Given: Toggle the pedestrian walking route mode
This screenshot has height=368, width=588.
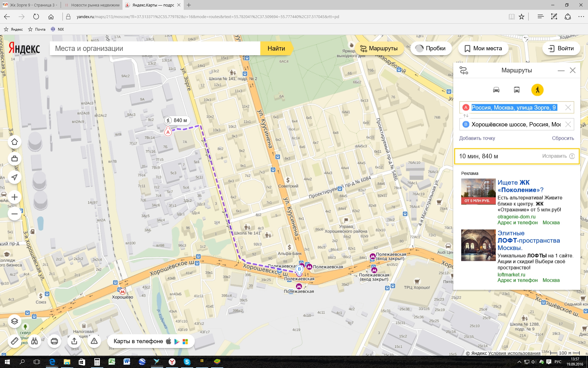Looking at the screenshot, I should 537,90.
